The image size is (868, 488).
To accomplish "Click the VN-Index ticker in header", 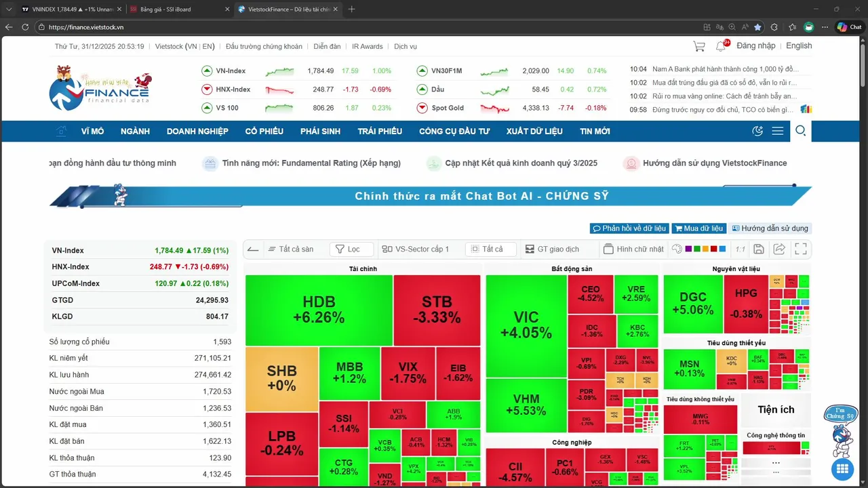I will [x=231, y=71].
